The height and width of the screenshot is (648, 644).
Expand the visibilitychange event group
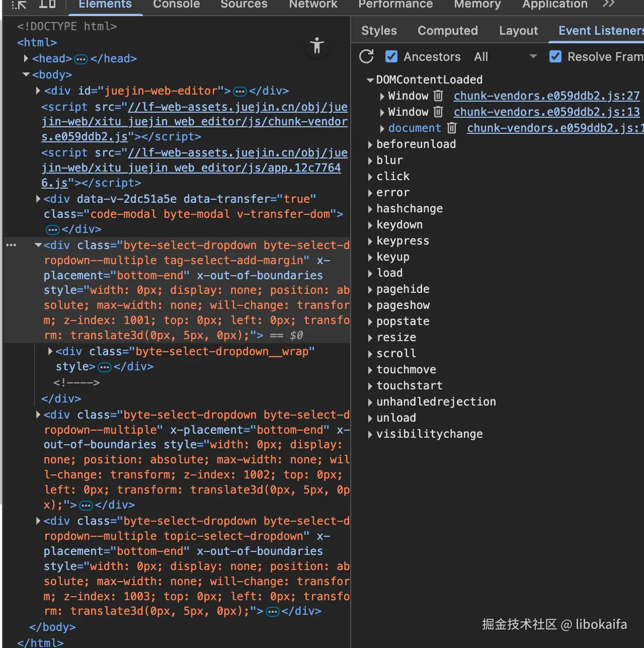[370, 434]
